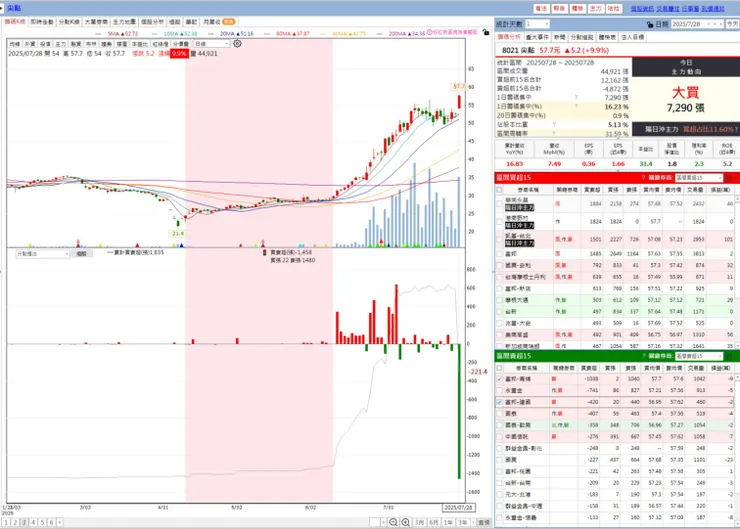Toggle 分價量 indicator button
The height and width of the screenshot is (529, 740).
pyautogui.click(x=181, y=44)
